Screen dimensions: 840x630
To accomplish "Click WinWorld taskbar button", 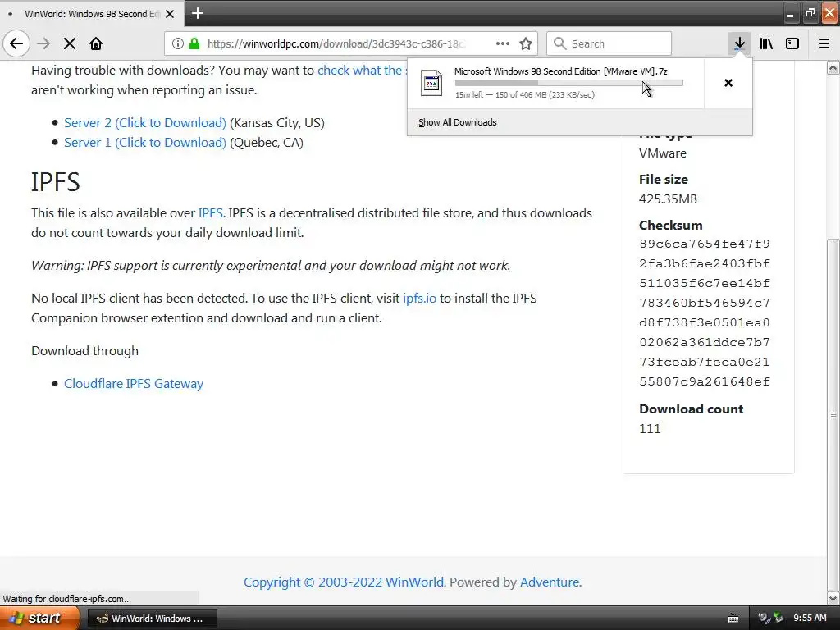I will (152, 619).
